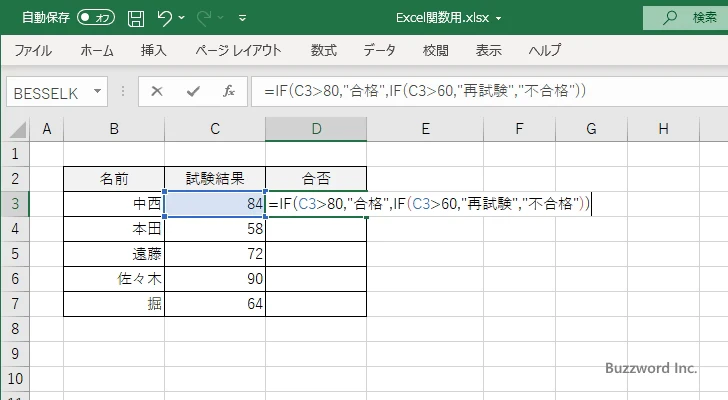Screen dimensions: 728x400
Task: Click the search (検索) box
Action: 685,18
